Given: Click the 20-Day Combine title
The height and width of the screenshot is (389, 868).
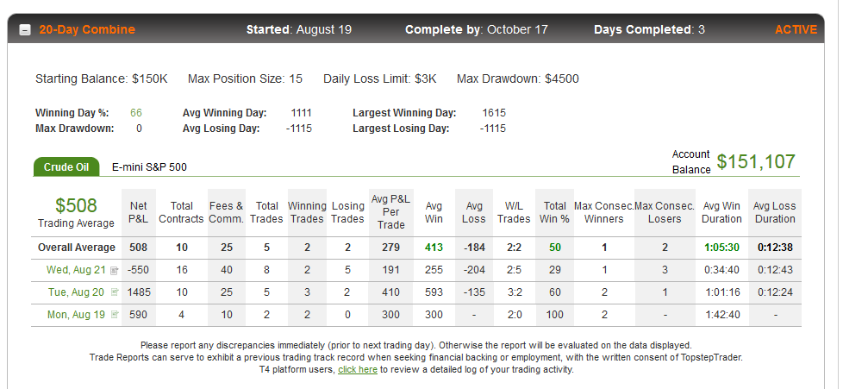Looking at the screenshot, I should (x=87, y=29).
